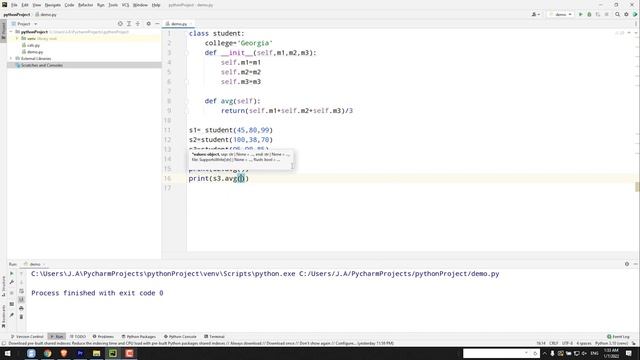The height and width of the screenshot is (360, 640).
Task: Collapse the avg method fold marker
Action: 187,101
